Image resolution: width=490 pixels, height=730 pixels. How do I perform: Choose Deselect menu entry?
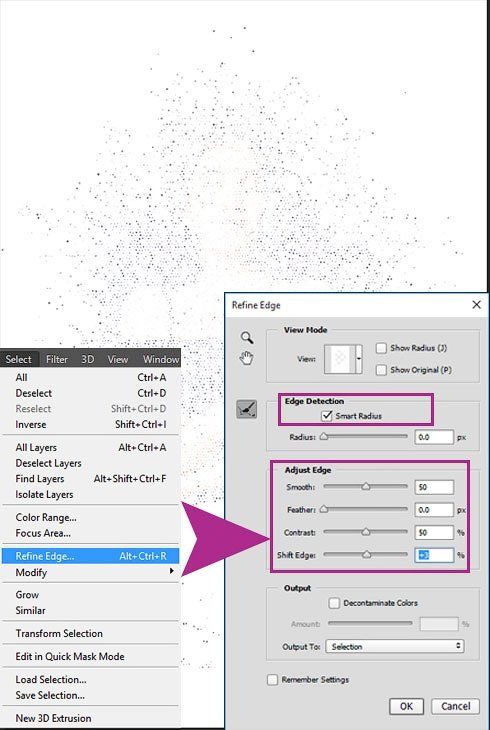91,393
